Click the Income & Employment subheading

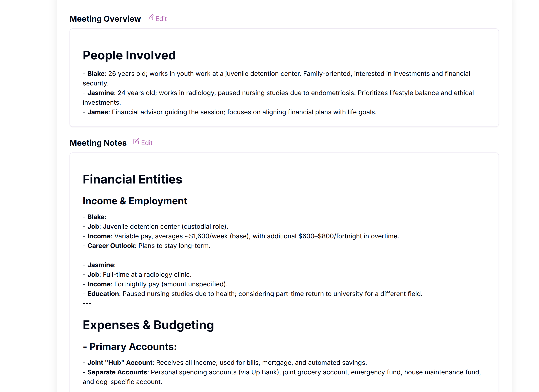(135, 201)
